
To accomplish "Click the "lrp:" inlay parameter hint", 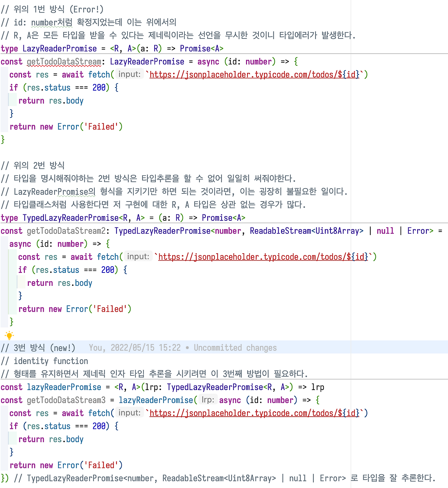I will [208, 400].
